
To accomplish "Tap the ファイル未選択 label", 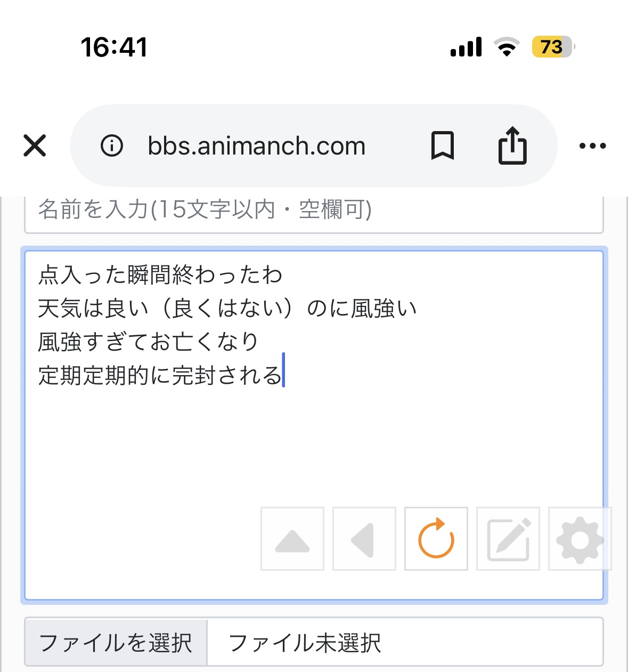I will tap(305, 643).
